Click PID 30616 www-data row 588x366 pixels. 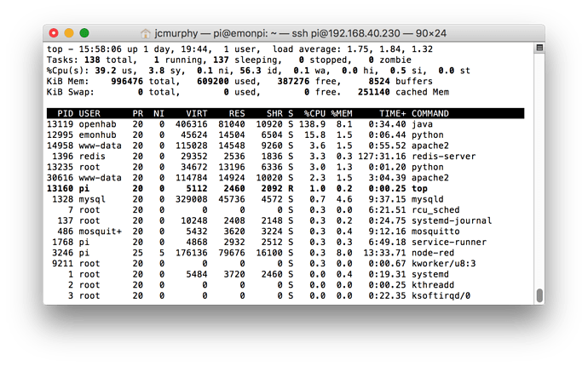(60, 178)
